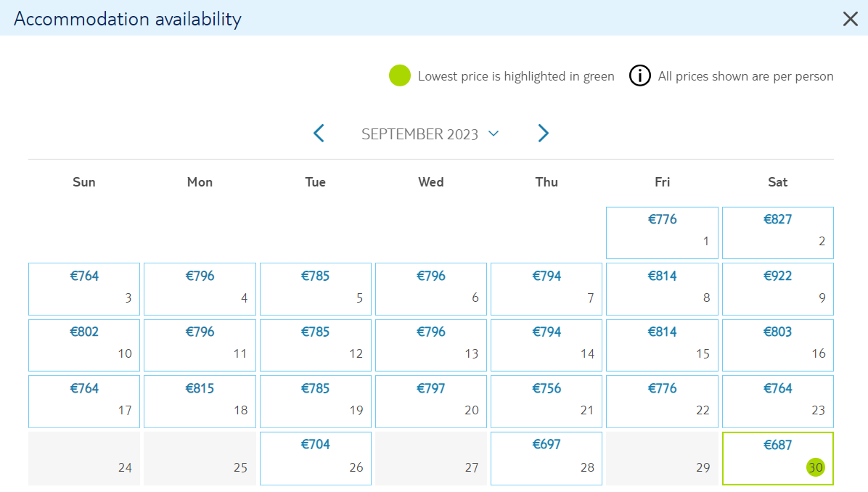Viewport: 868px width, 492px height.
Task: Select September 2 at €827
Action: [x=778, y=233]
